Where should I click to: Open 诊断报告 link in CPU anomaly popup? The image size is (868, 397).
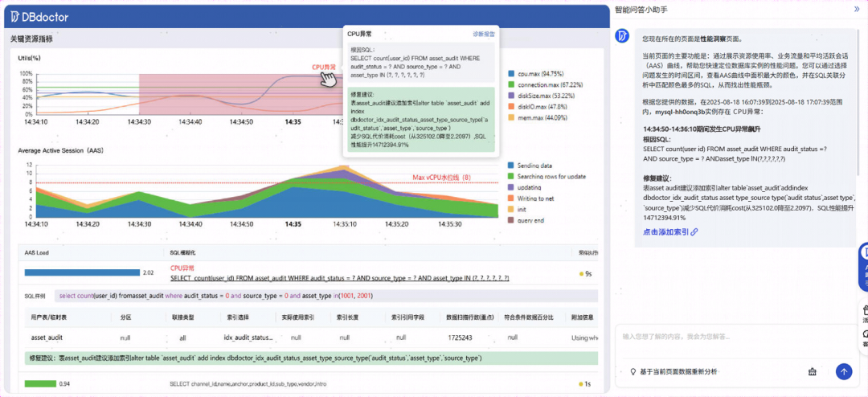(484, 34)
